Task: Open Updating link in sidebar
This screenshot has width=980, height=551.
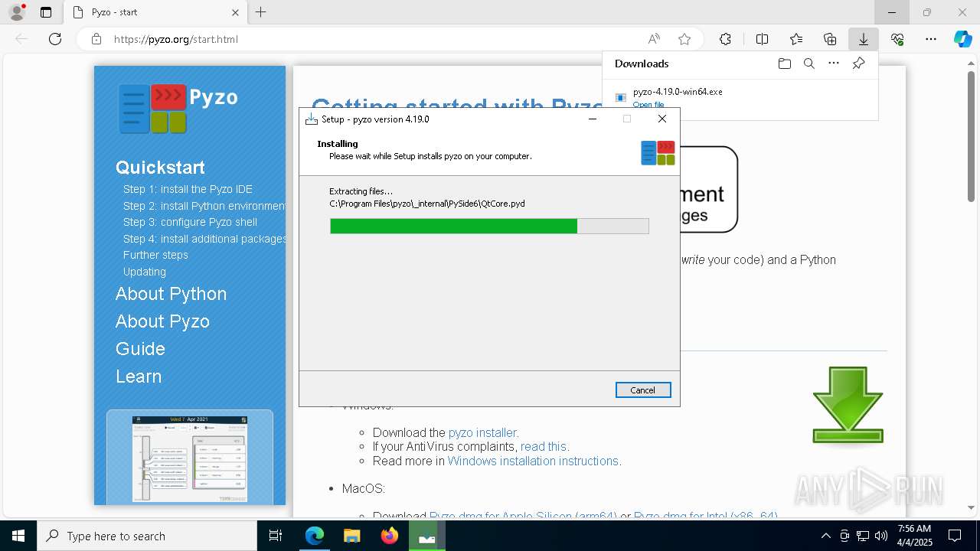Action: tap(145, 272)
